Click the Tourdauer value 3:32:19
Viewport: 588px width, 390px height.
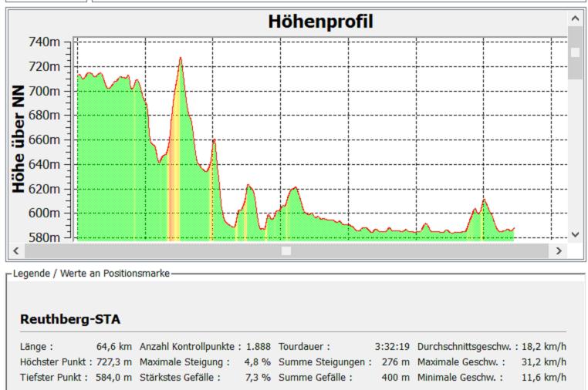tap(391, 347)
